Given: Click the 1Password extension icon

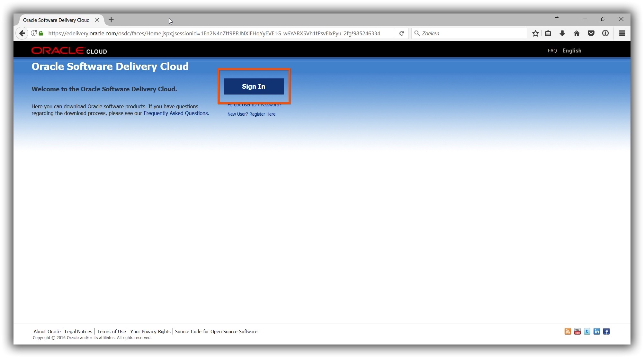Looking at the screenshot, I should (605, 33).
